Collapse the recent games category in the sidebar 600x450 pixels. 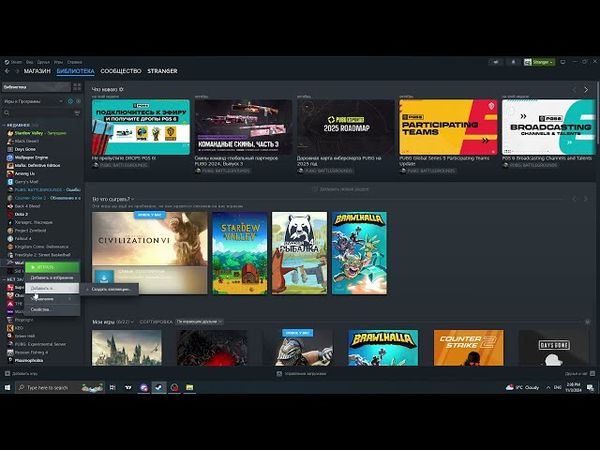[x=5, y=125]
